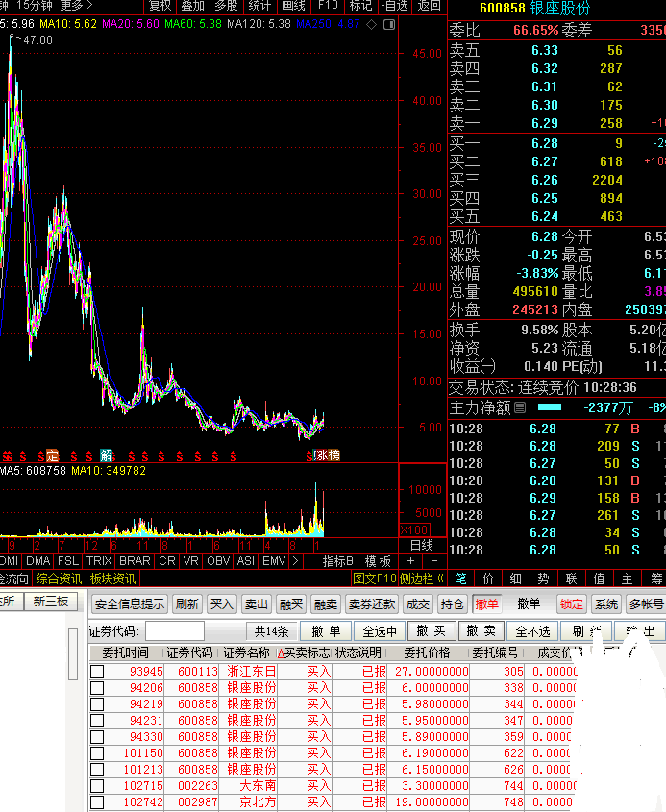Open the 板块资讯 sector news tab
Viewport: 666px width, 812px height.
tap(112, 578)
